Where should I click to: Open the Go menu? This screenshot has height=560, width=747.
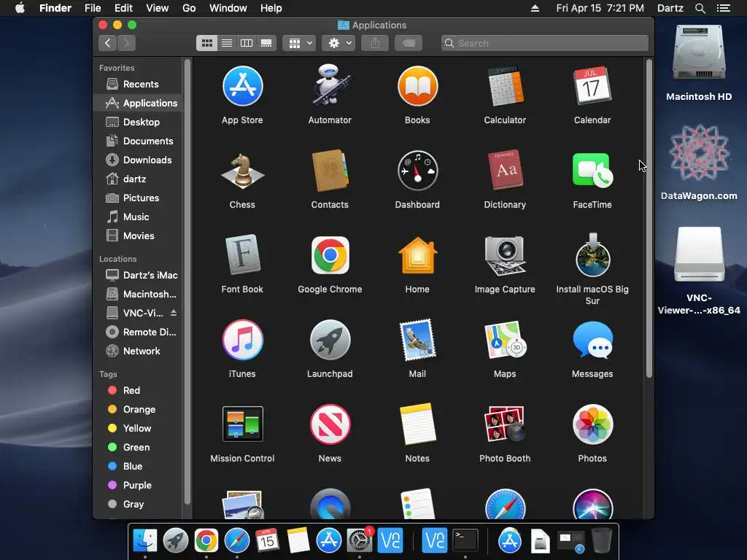click(189, 8)
